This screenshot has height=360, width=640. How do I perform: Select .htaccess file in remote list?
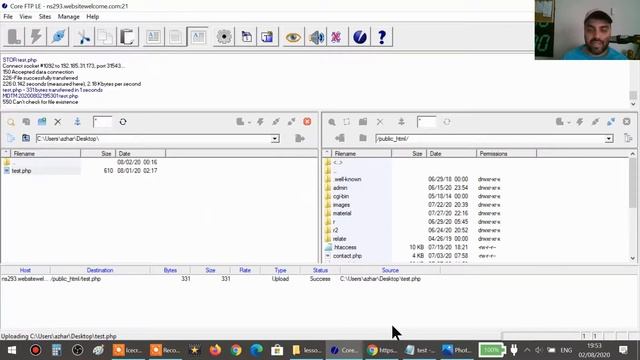[x=345, y=247]
